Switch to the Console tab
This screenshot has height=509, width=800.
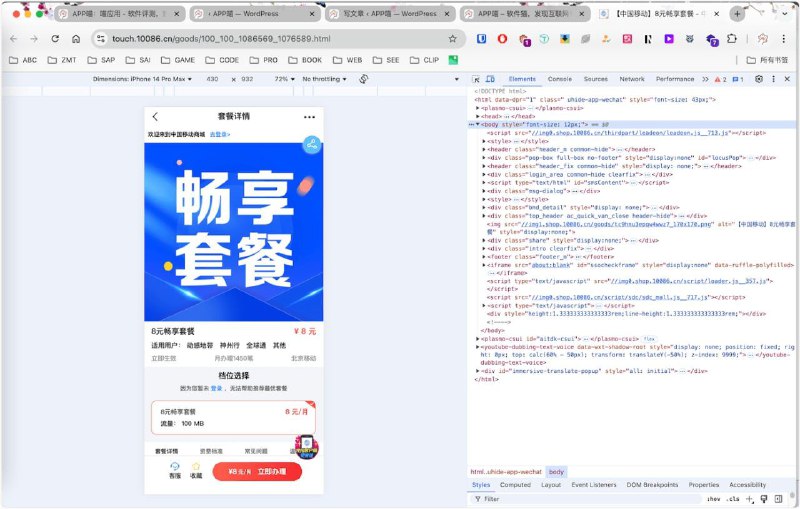(x=559, y=78)
